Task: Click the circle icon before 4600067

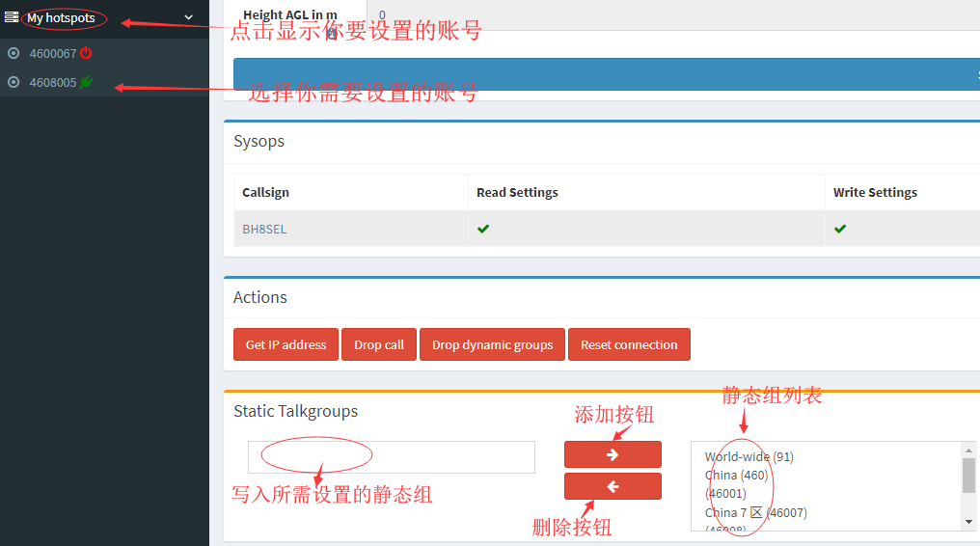Action: tap(14, 53)
